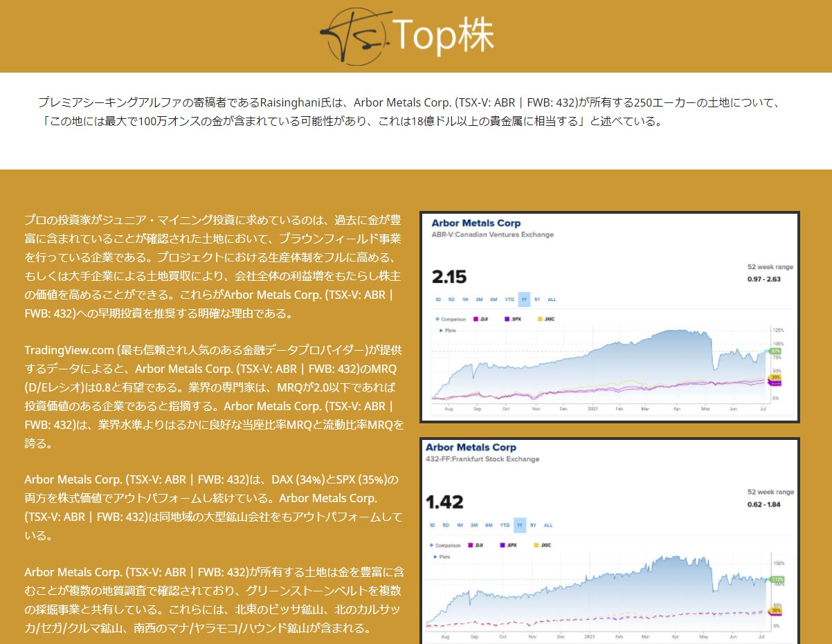Select highlighted 1Y range on Frankfurt chart

tap(520, 525)
